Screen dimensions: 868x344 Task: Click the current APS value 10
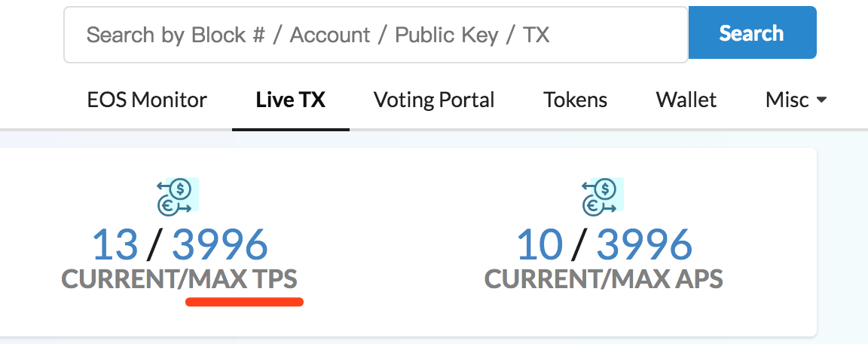click(x=539, y=244)
